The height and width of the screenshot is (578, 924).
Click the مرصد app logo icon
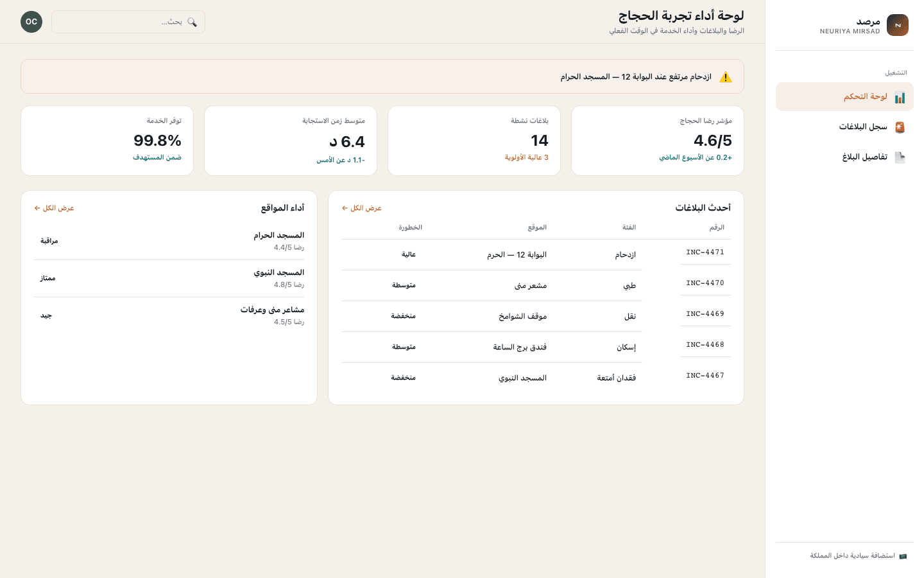tap(898, 25)
